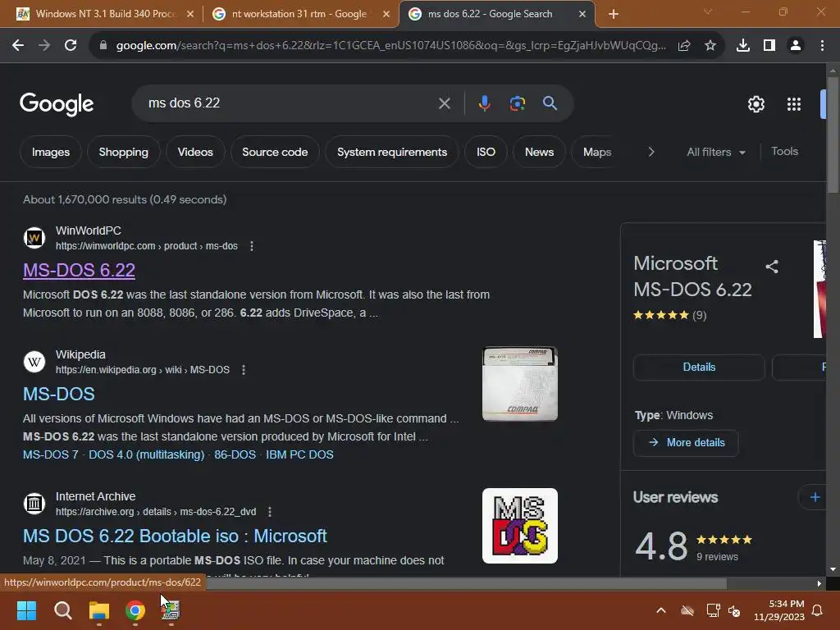This screenshot has width=840, height=630.
Task: Close the nt workstation 31 rtm tab
Action: (386, 14)
